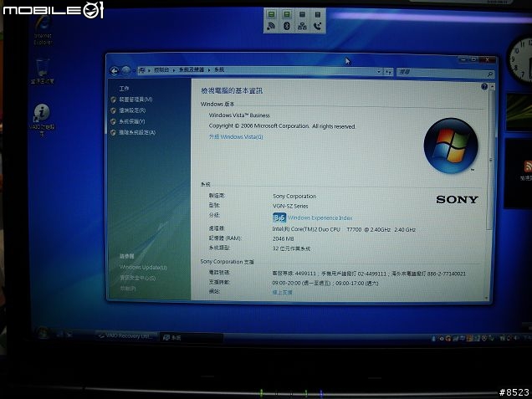Toggle the wireless LAN switch indicator
The image size is (532, 399).
(271, 14)
